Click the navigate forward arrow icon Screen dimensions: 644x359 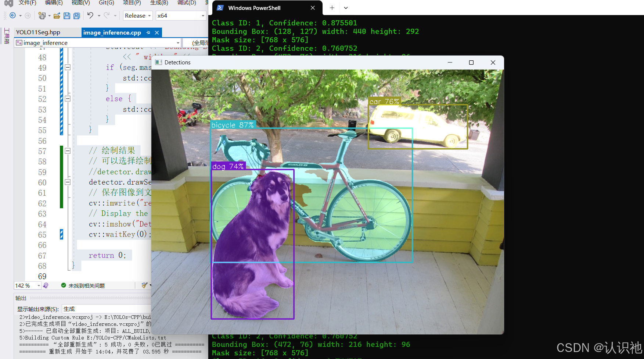[28, 15]
